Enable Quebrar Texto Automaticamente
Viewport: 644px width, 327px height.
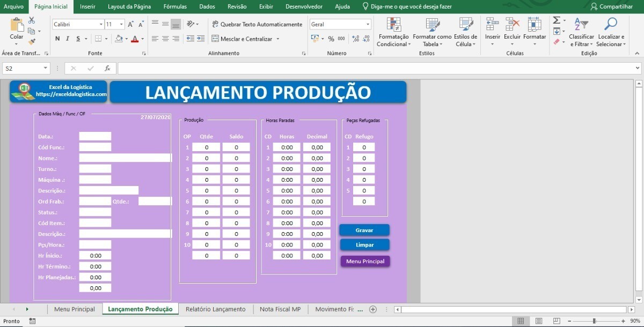257,24
